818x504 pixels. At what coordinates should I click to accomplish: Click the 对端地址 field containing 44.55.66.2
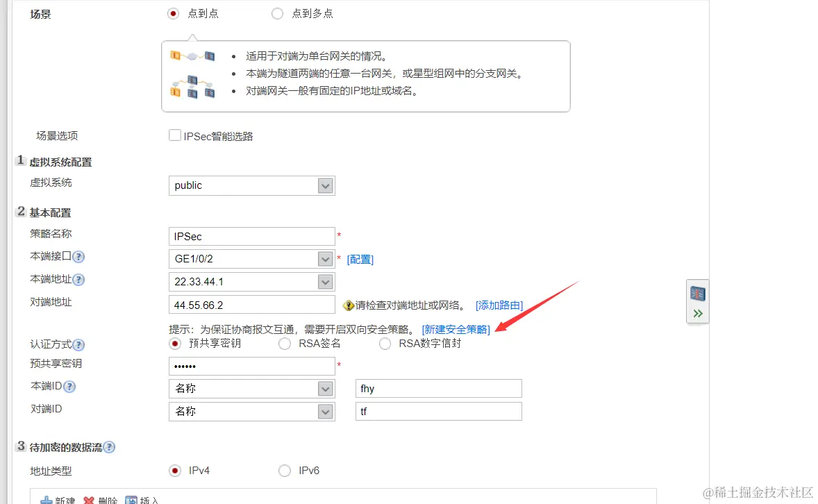pyautogui.click(x=251, y=305)
